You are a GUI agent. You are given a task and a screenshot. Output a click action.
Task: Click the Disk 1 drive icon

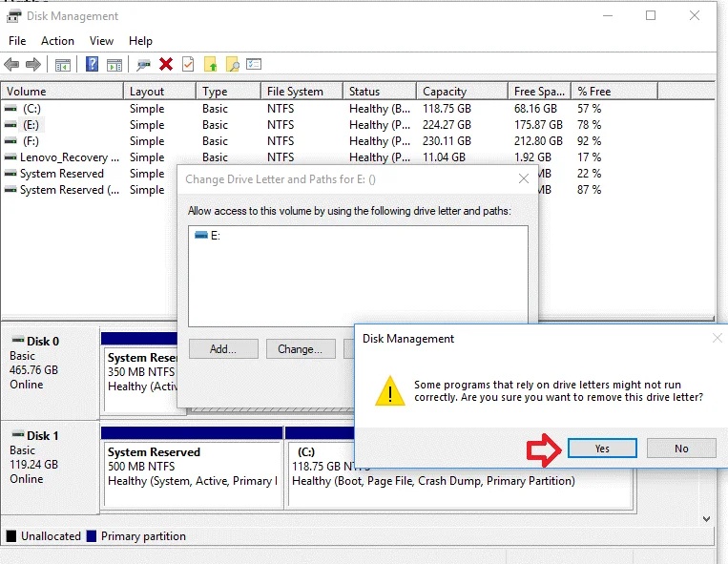(17, 434)
